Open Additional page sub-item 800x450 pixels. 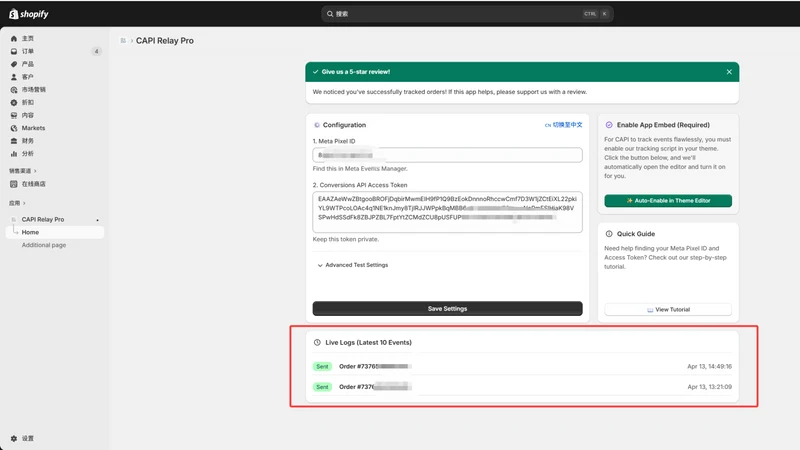pyautogui.click(x=44, y=245)
